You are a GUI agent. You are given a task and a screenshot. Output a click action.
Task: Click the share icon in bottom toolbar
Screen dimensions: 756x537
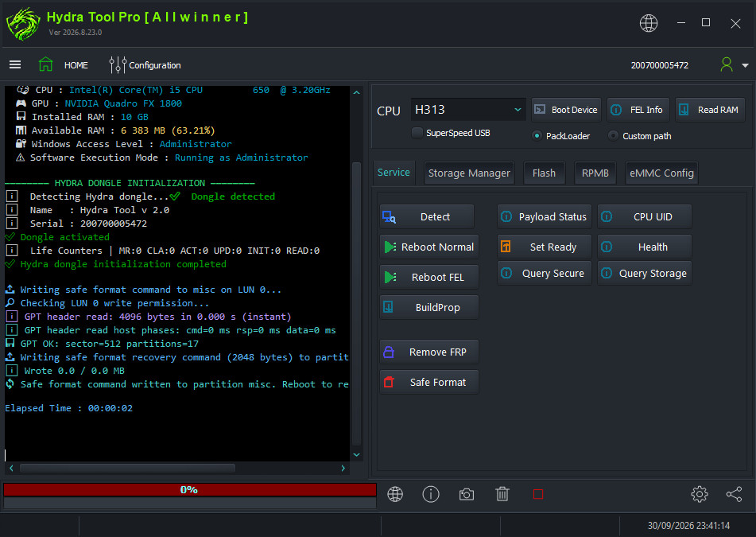[x=734, y=494]
